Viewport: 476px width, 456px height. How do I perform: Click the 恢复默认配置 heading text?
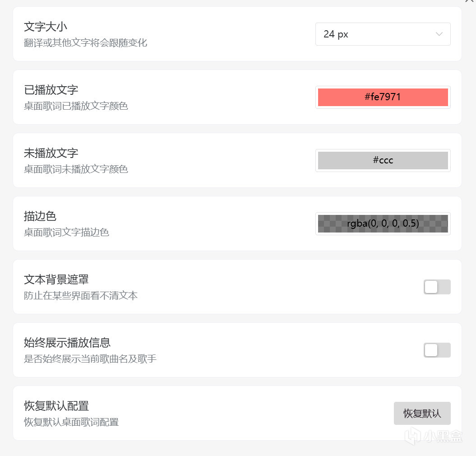(56, 406)
